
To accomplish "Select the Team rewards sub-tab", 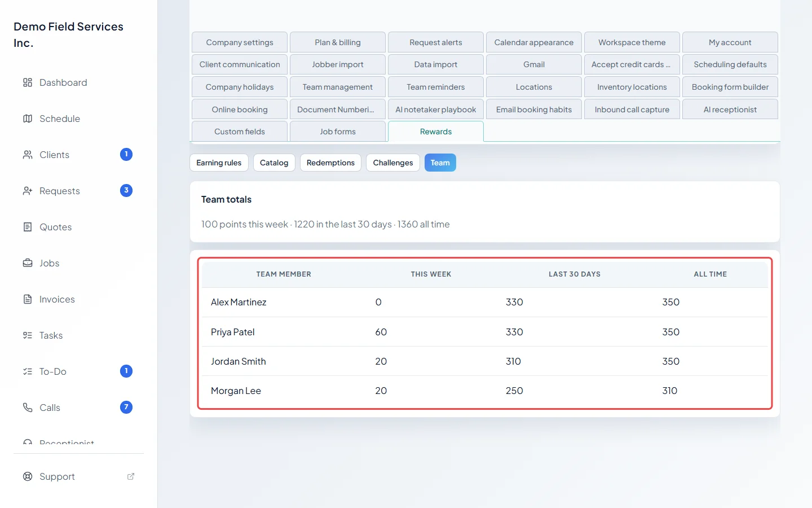I will coord(440,163).
